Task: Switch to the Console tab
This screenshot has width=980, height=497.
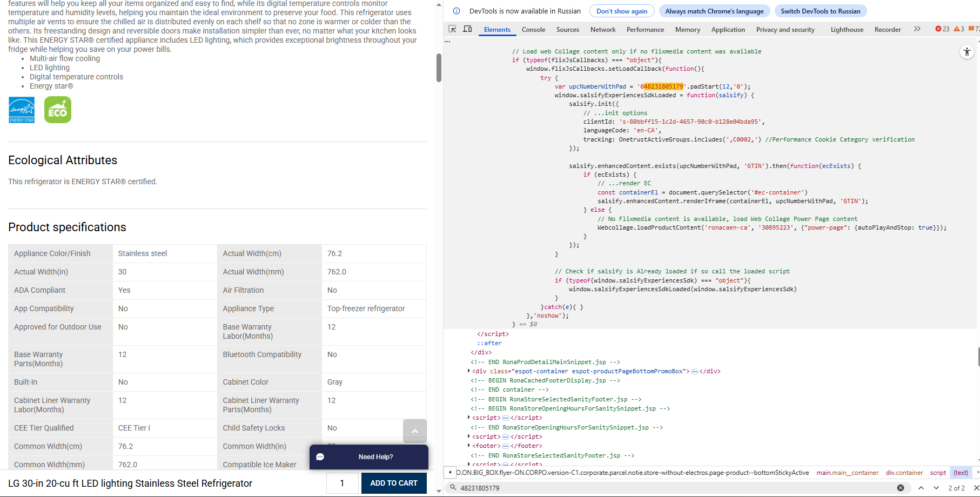Action: [x=533, y=30]
